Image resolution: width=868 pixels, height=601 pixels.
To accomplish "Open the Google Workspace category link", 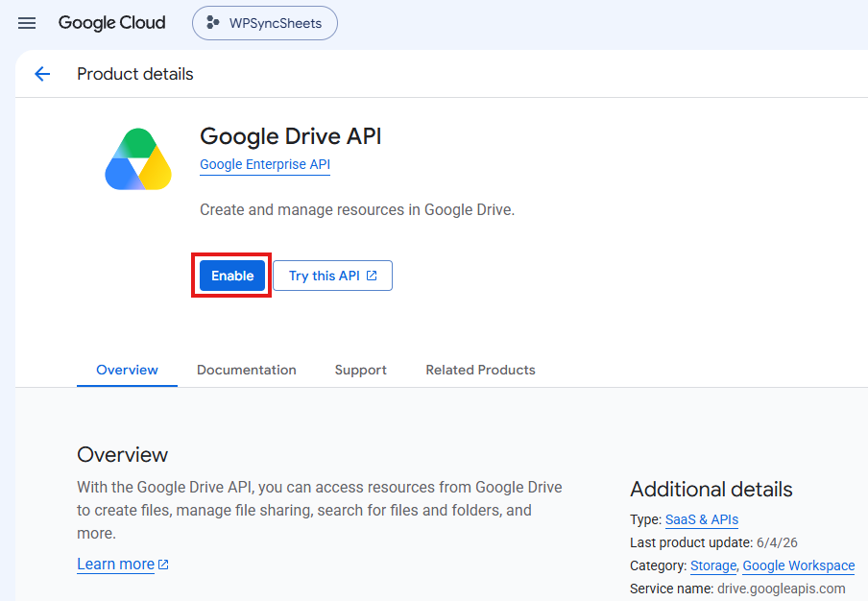I will click(798, 565).
